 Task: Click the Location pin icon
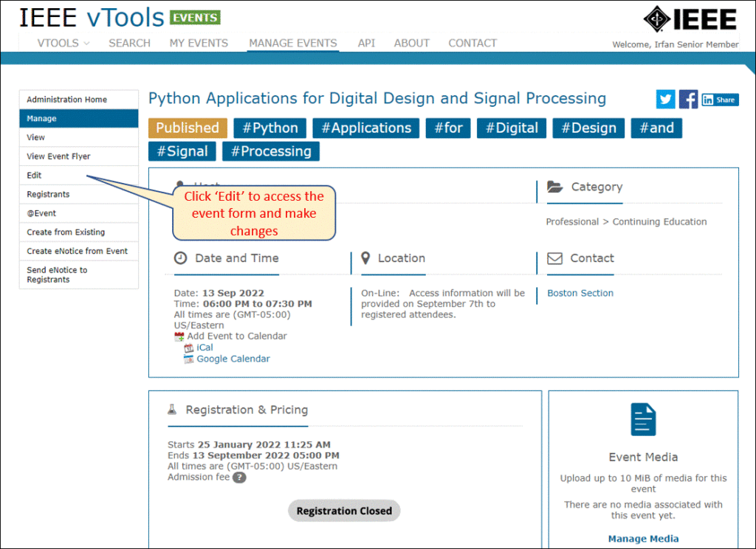(365, 258)
